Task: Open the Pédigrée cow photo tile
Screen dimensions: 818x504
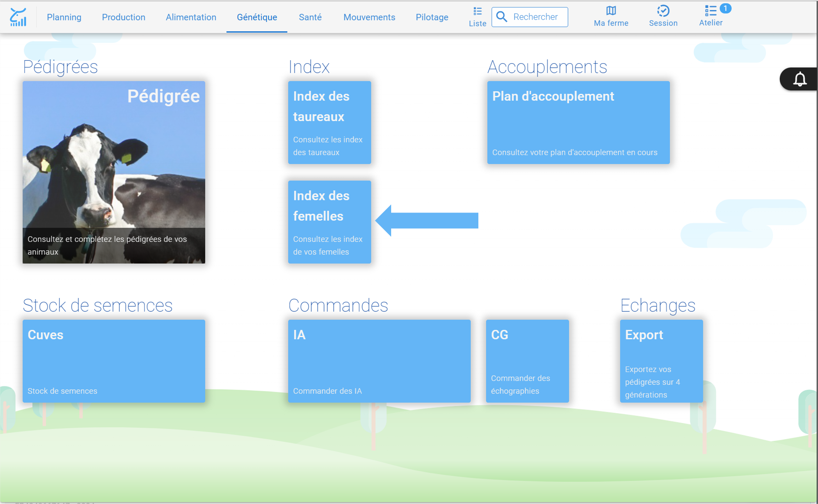Action: tap(114, 172)
